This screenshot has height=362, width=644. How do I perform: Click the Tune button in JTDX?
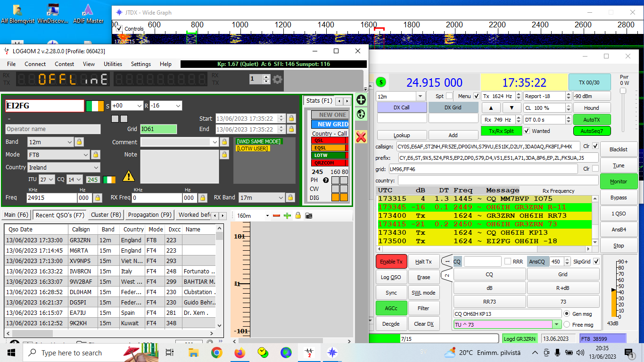tap(619, 165)
